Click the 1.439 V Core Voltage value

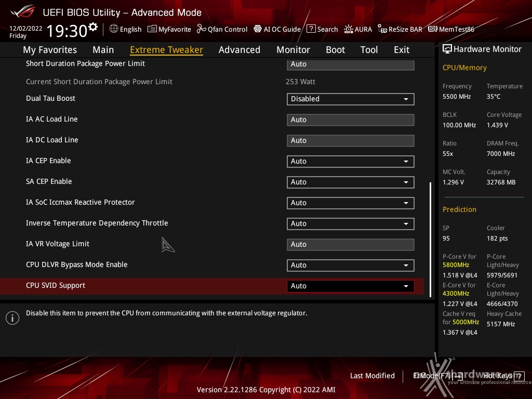coord(497,125)
